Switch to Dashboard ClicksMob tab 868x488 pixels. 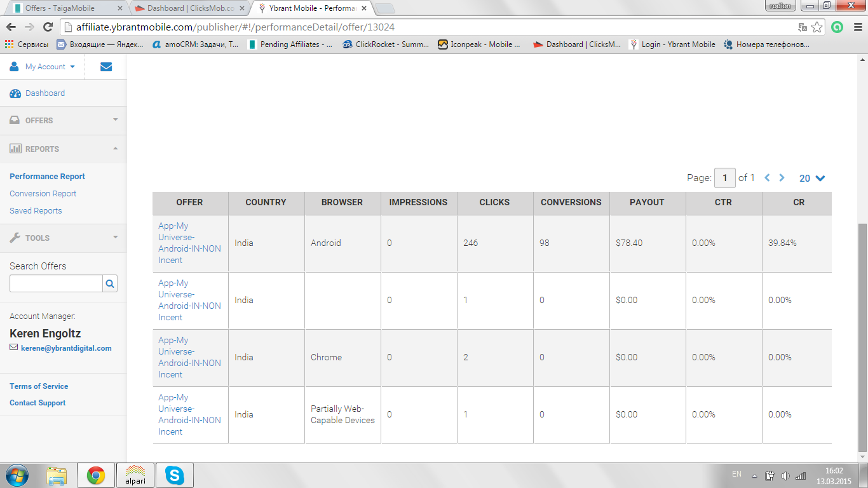pos(191,8)
